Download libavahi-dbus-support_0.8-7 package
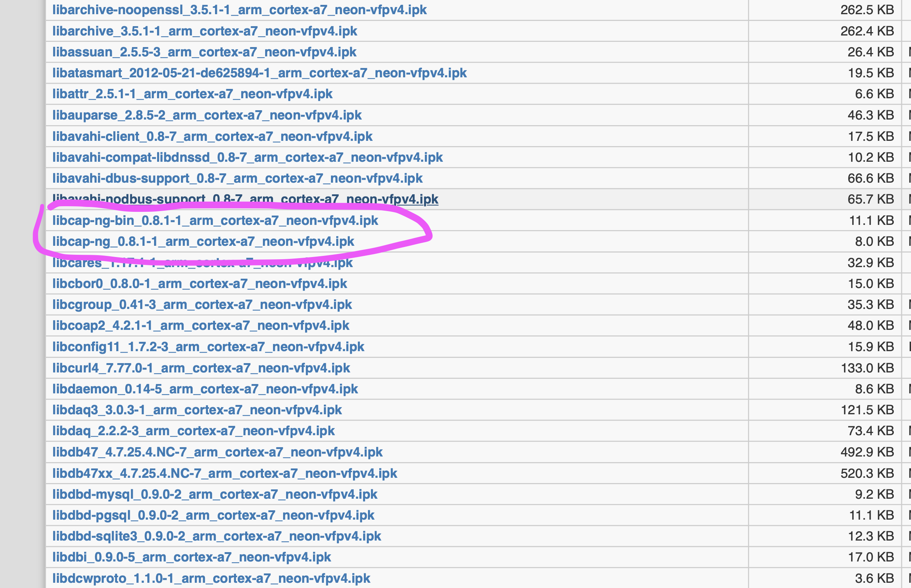 pyautogui.click(x=237, y=178)
